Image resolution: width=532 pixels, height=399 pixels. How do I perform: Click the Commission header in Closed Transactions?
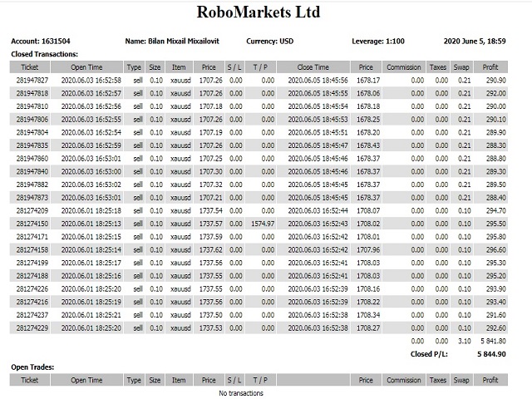tap(403, 67)
